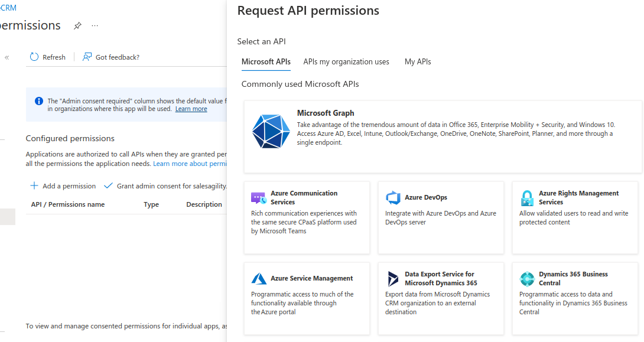
Task: Select the Data Export Service tile
Action: (x=441, y=298)
